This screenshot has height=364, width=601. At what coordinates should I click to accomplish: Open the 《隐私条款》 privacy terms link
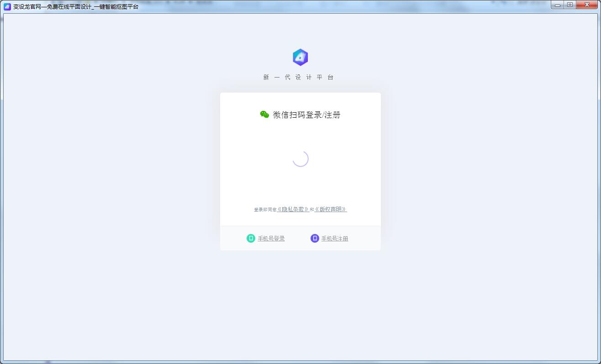coord(293,209)
